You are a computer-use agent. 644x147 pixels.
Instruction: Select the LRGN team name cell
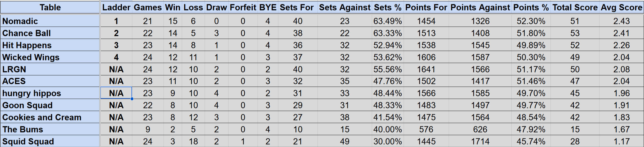50,69
